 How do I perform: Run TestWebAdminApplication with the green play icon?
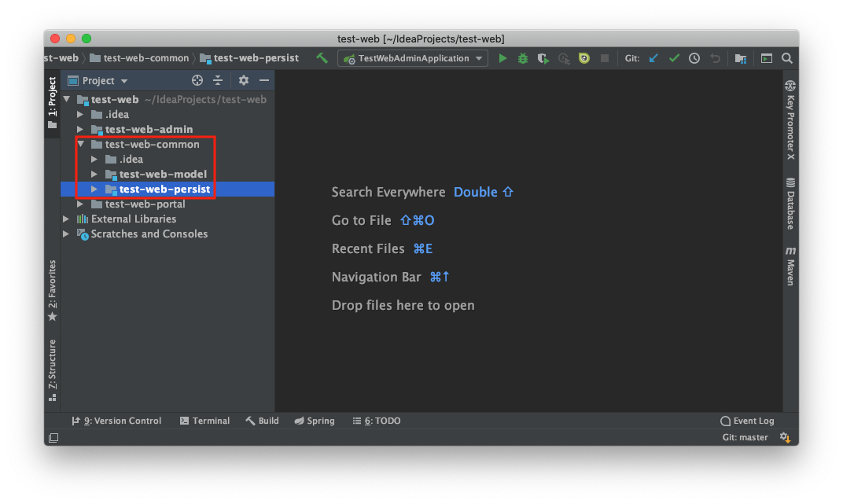click(x=502, y=58)
